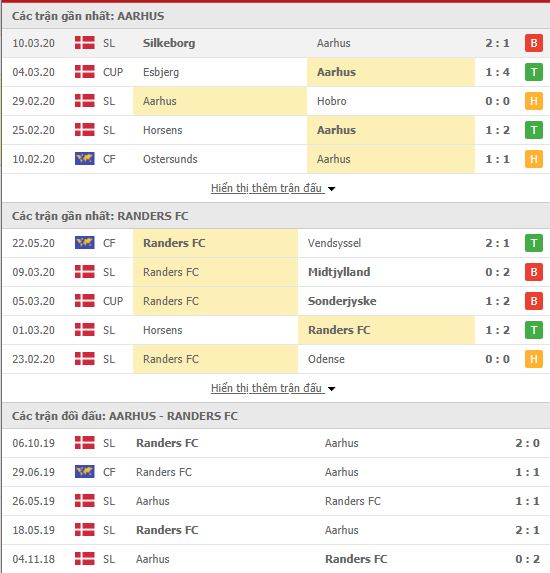This screenshot has width=550, height=573.
Task: Click world flag icon on Ostersunds row
Action: tap(84, 159)
